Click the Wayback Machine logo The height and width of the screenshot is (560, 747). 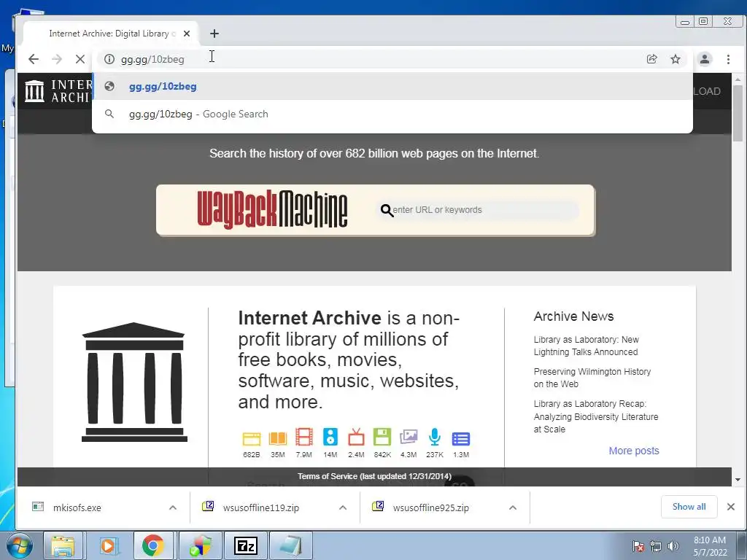tap(272, 209)
